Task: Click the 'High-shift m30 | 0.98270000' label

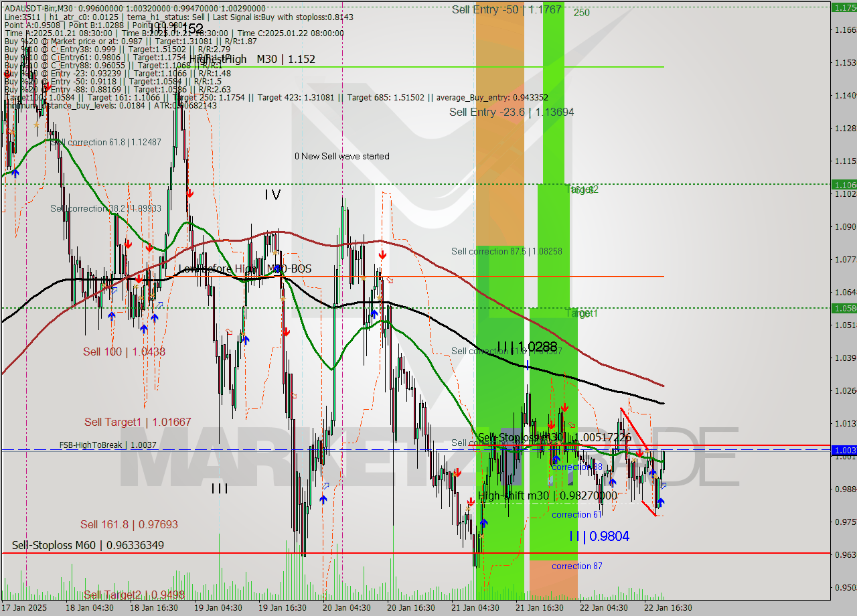Action: [547, 495]
